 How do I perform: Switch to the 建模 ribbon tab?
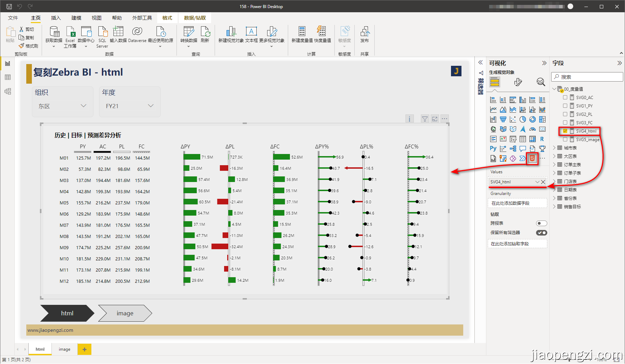76,18
